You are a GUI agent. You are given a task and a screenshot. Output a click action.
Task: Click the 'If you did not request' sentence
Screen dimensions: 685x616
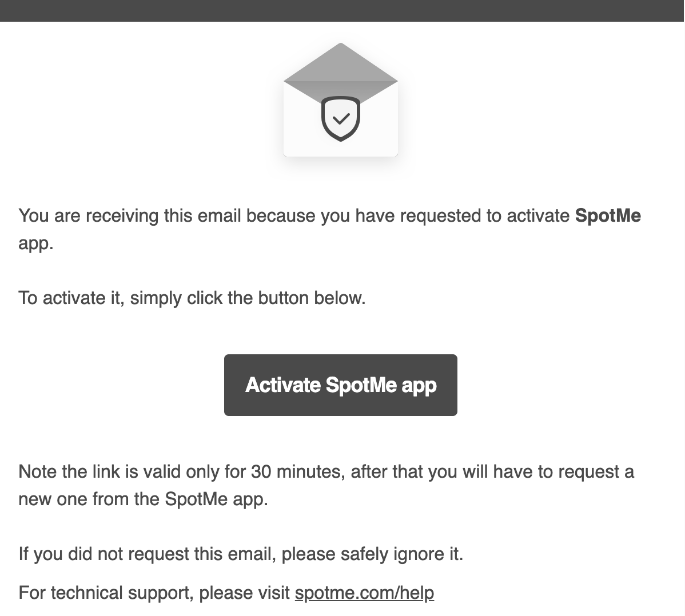click(x=241, y=554)
